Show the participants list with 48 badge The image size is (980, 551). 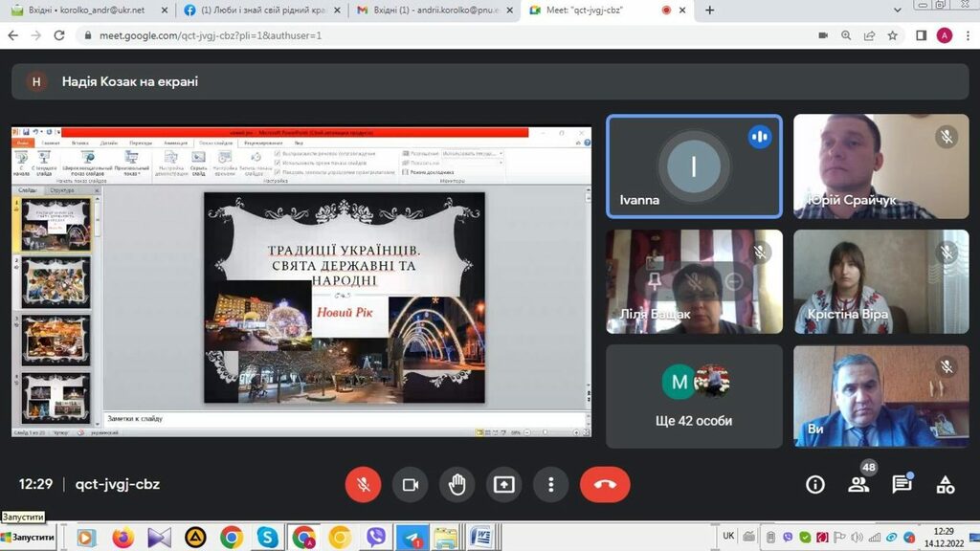pyautogui.click(x=858, y=484)
